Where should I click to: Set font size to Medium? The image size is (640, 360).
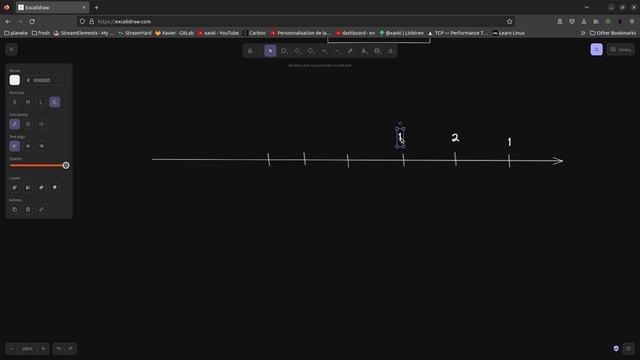tap(28, 102)
